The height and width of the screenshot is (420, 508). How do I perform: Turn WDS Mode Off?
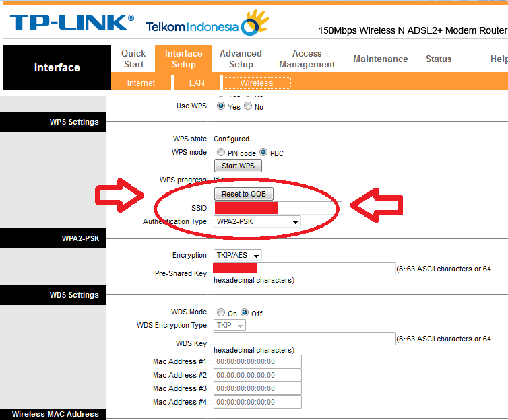[x=245, y=312]
